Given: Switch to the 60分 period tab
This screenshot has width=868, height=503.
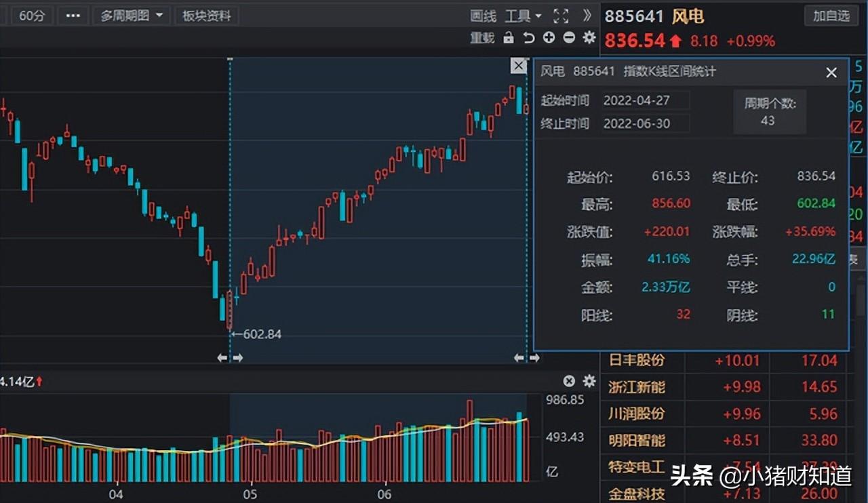Looking at the screenshot, I should 31,15.
